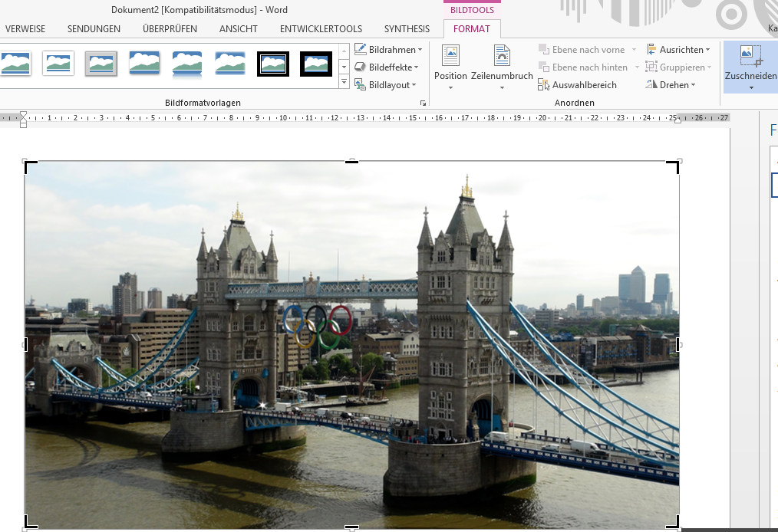Image resolution: width=778 pixels, height=532 pixels.
Task: Open the ÜBERPRÜFEN ribbon tab
Action: (170, 29)
